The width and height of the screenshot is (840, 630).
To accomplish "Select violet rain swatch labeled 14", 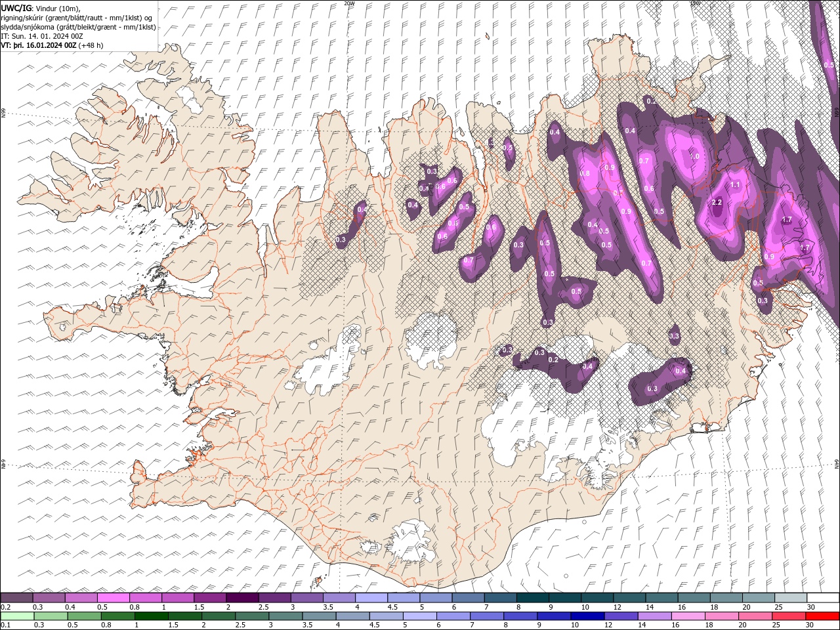I will coord(654,616).
